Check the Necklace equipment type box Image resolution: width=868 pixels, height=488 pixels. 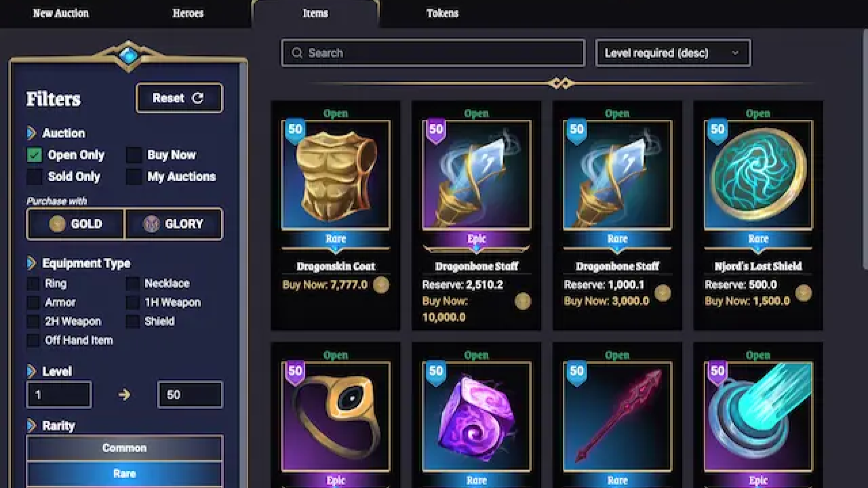pos(132,284)
